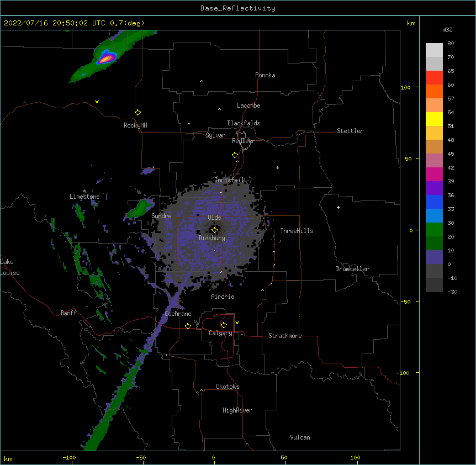Click the dBZ legend heading

[447, 30]
